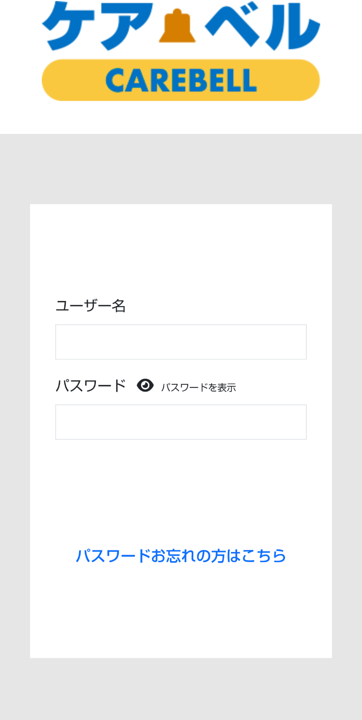Toggle the eye icon to reveal password
The height and width of the screenshot is (720, 362).
pos(145,386)
